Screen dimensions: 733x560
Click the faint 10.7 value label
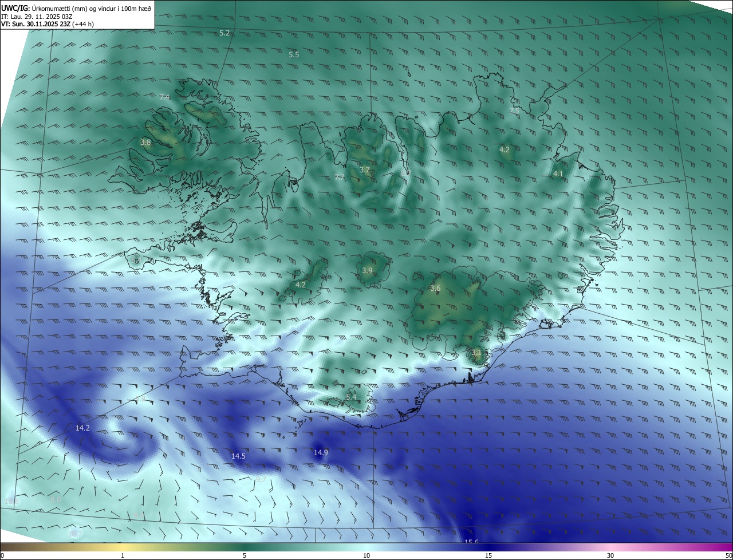(x=75, y=534)
